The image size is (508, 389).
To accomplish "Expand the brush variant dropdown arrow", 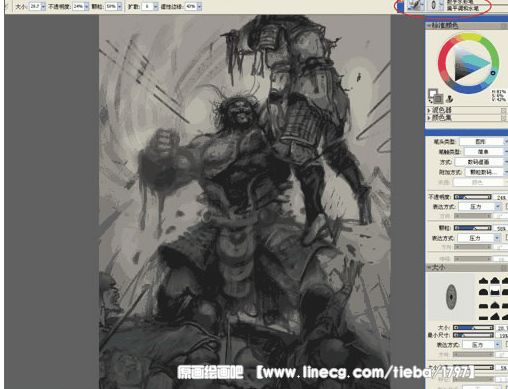I will click(441, 5).
